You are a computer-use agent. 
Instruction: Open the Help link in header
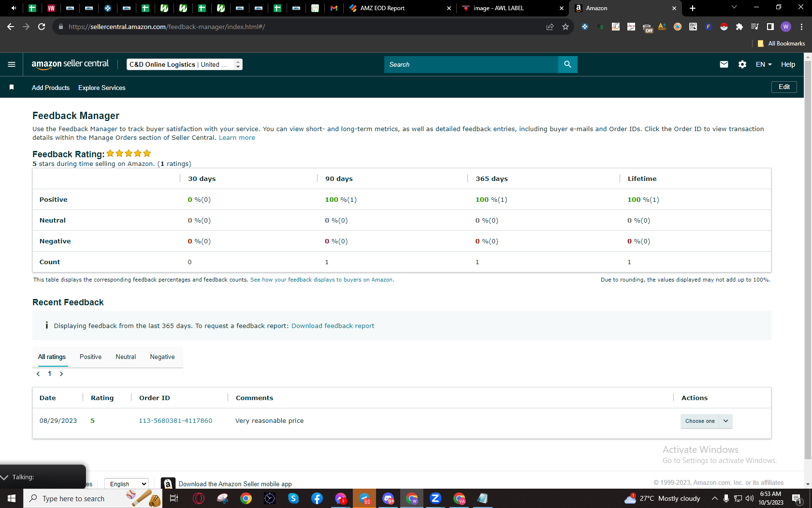[x=788, y=64]
